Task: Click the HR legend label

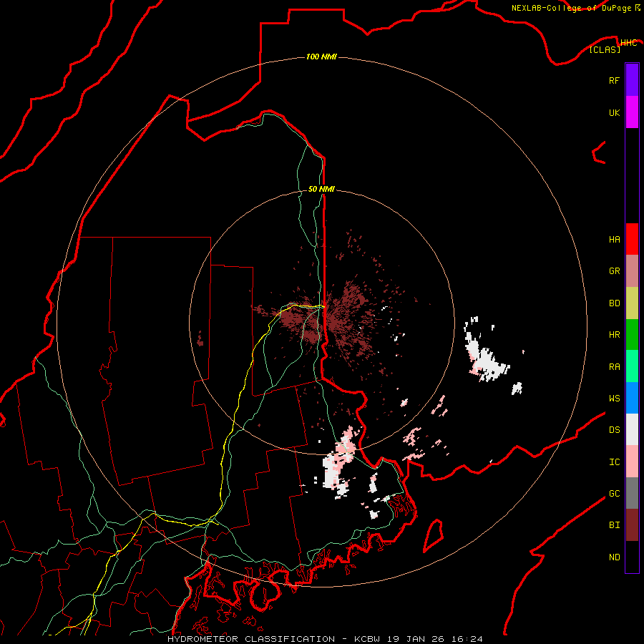Action: pos(614,335)
